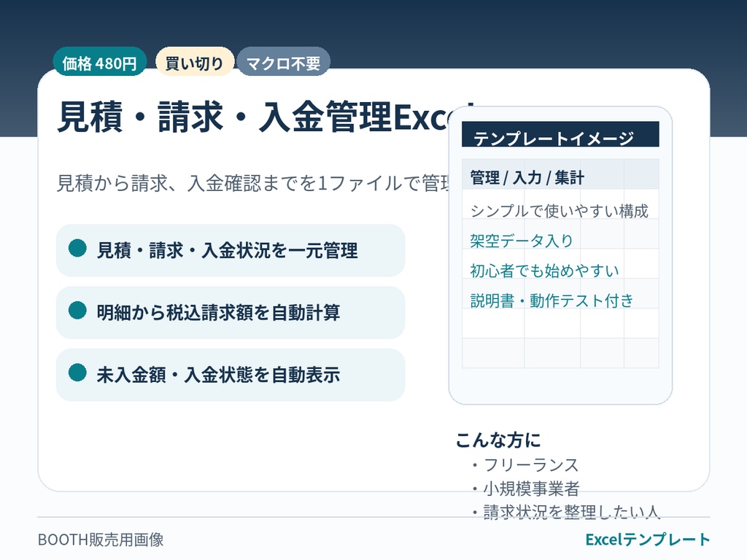Screen dimensions: 747x560
Task: Select the 見積・請求・入金状況を一元管理 feature card
Action: (x=231, y=250)
